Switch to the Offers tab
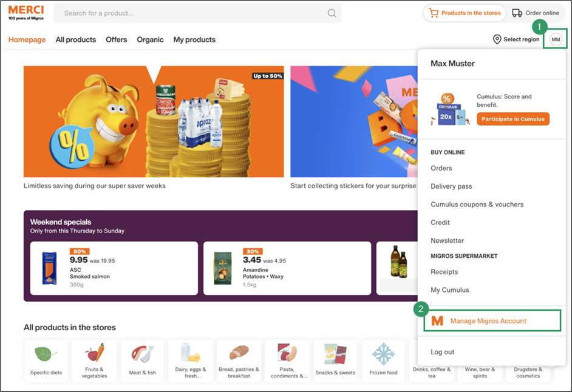The height and width of the screenshot is (392, 572). coord(117,39)
